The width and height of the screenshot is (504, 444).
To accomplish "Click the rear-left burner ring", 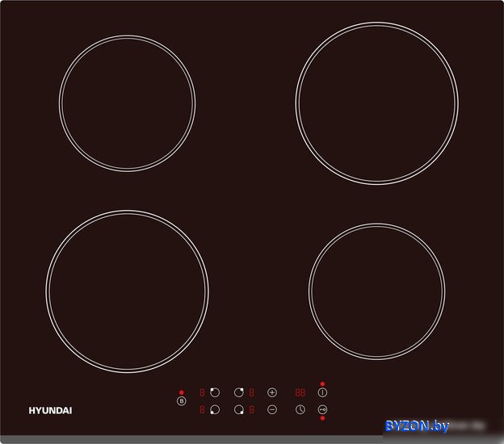I will coord(128,103).
